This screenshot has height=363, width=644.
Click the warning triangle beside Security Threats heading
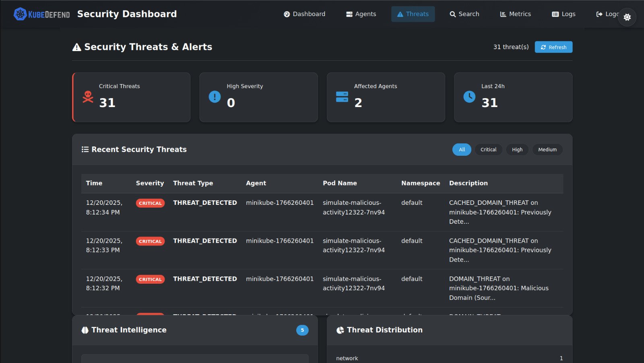click(76, 47)
